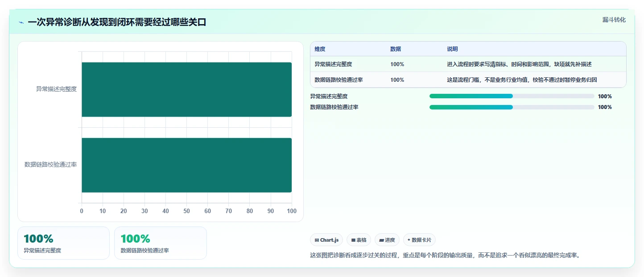
Task: Click the description starting 进入流程时要求写清指标
Action: point(519,64)
